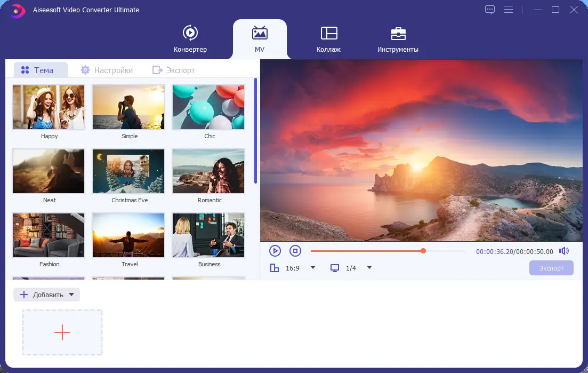The height and width of the screenshot is (373, 588).
Task: Open the Экспорт sub-tab
Action: [x=174, y=70]
